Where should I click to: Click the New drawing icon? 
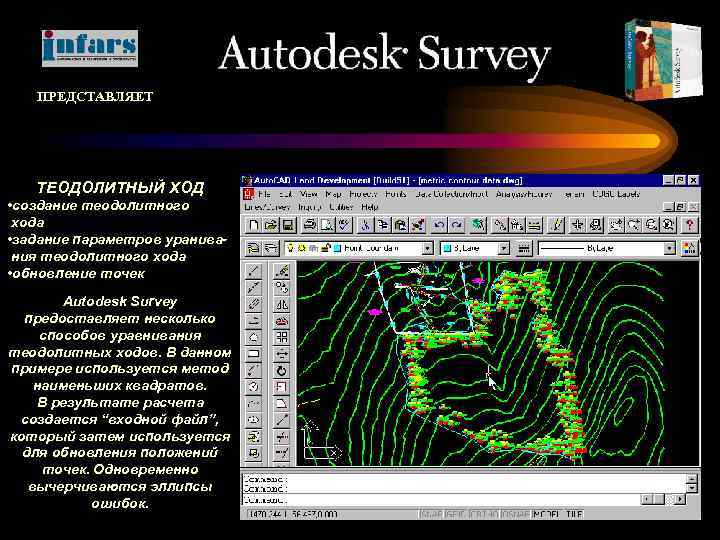click(253, 225)
